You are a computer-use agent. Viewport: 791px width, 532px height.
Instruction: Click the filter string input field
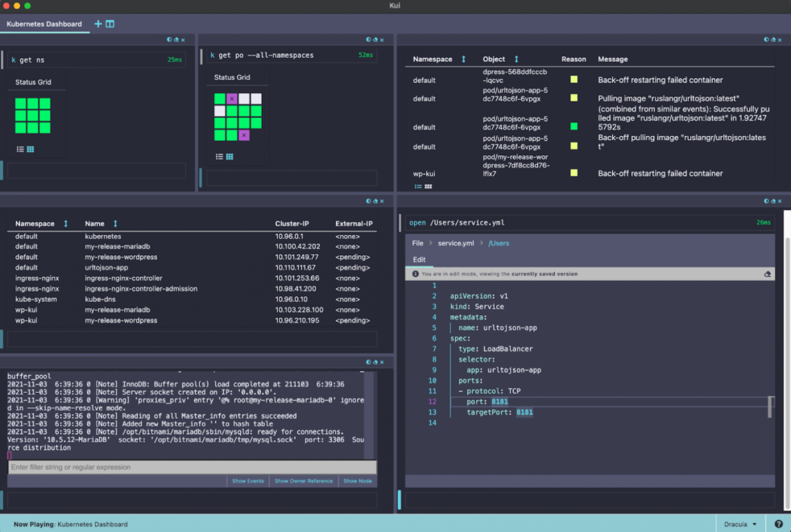tap(193, 467)
